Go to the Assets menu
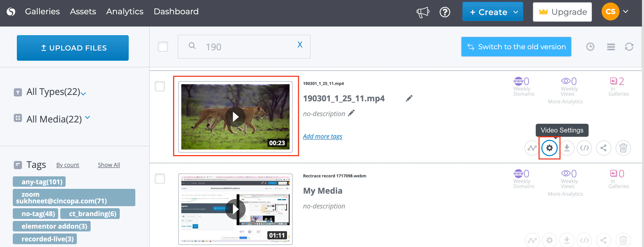This screenshot has width=644, height=247. pos(83,11)
